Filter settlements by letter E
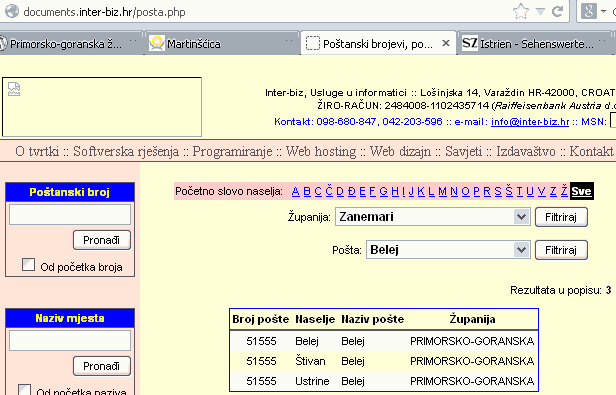The height and width of the screenshot is (395, 616). 362,191
